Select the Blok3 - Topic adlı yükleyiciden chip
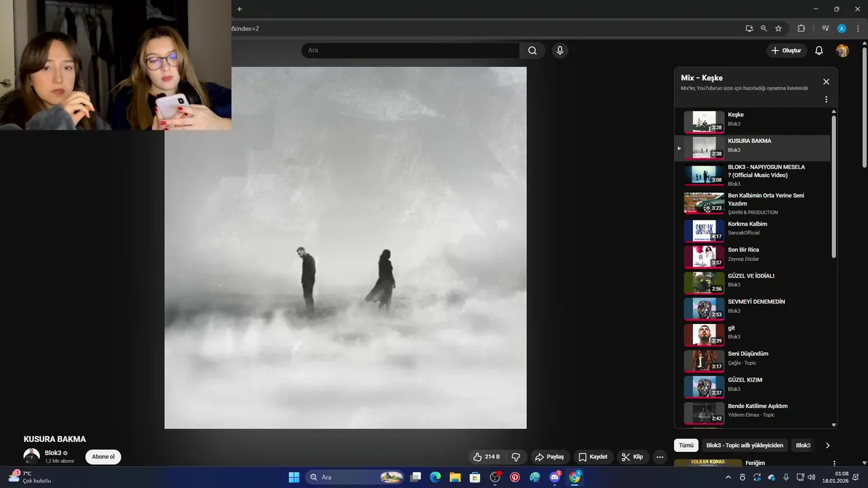 [x=745, y=445]
